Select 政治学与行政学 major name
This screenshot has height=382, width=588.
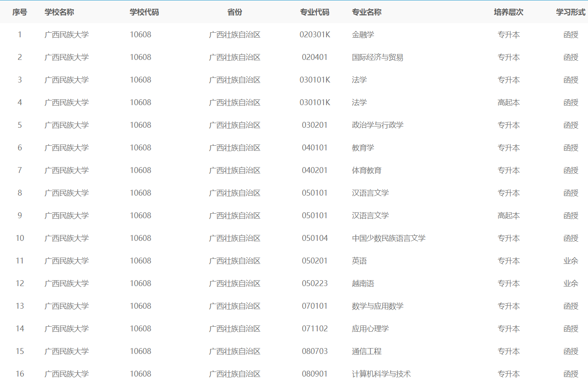378,125
